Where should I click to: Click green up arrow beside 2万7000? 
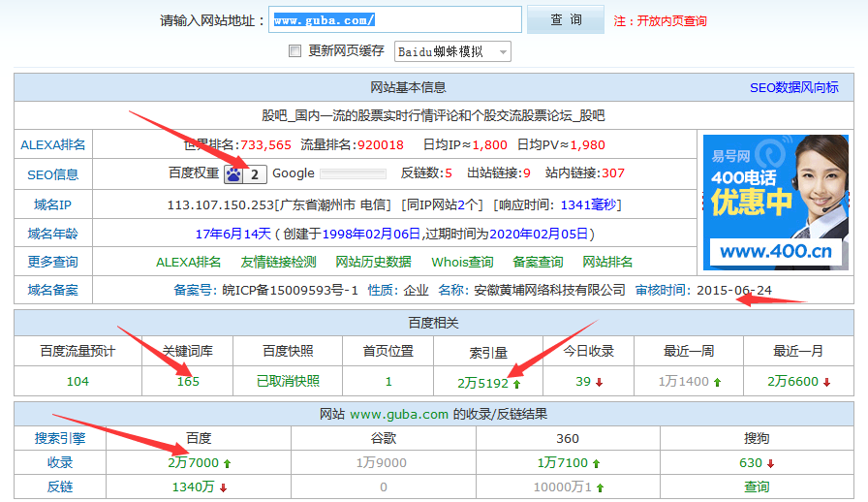(x=227, y=464)
